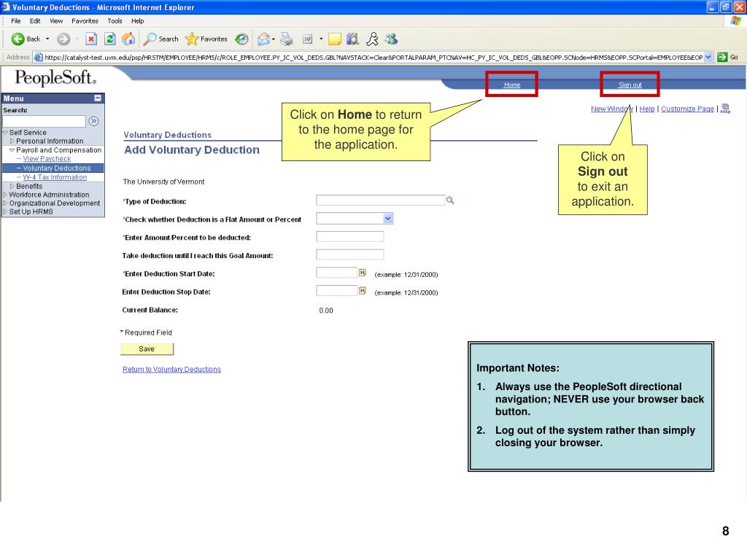The width and height of the screenshot is (747, 560).
Task: Click the Print icon in the toolbar
Action: tap(287, 39)
